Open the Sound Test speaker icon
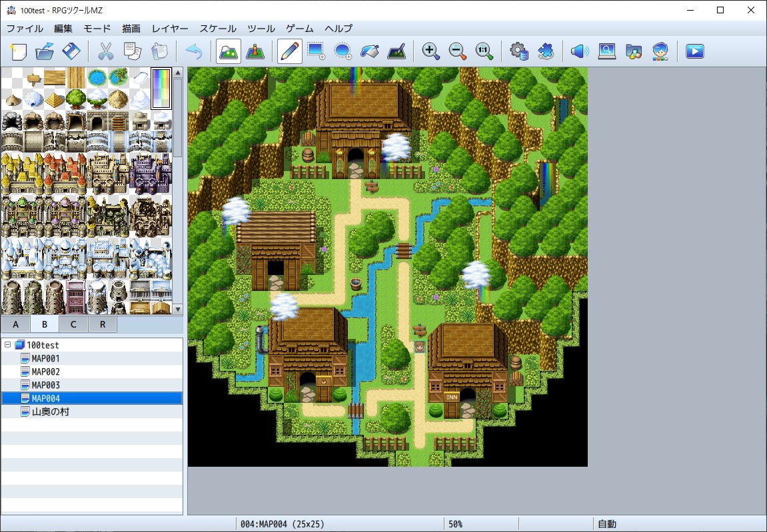 (x=580, y=51)
